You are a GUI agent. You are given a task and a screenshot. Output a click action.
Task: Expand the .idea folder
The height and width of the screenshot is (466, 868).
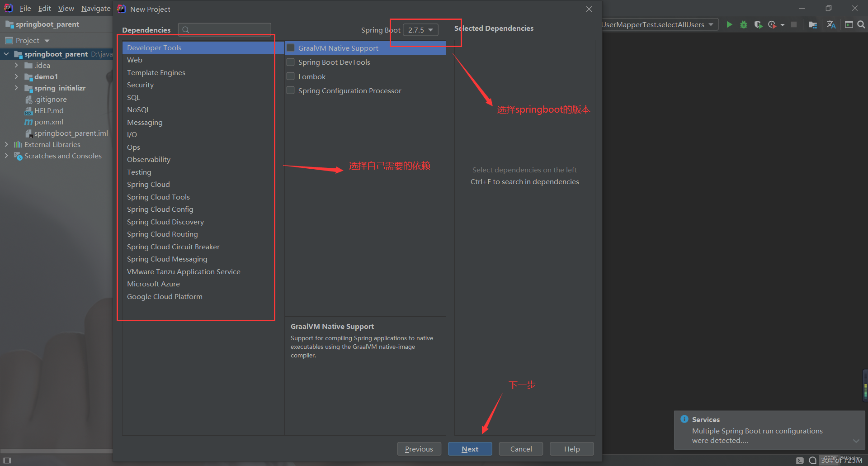point(16,66)
